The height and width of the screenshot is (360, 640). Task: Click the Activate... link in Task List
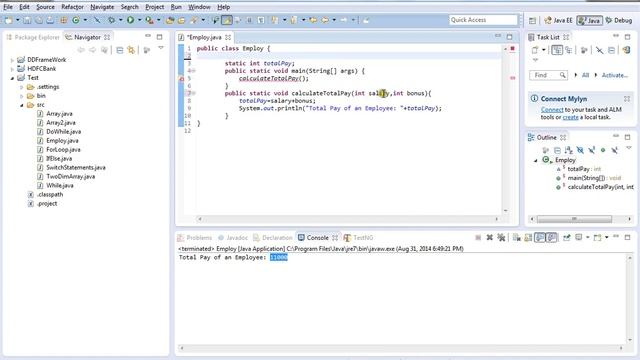pyautogui.click(x=615, y=75)
